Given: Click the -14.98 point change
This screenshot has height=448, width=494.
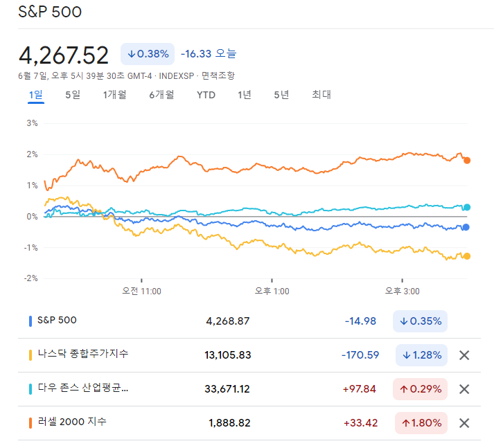Looking at the screenshot, I should tap(360, 321).
